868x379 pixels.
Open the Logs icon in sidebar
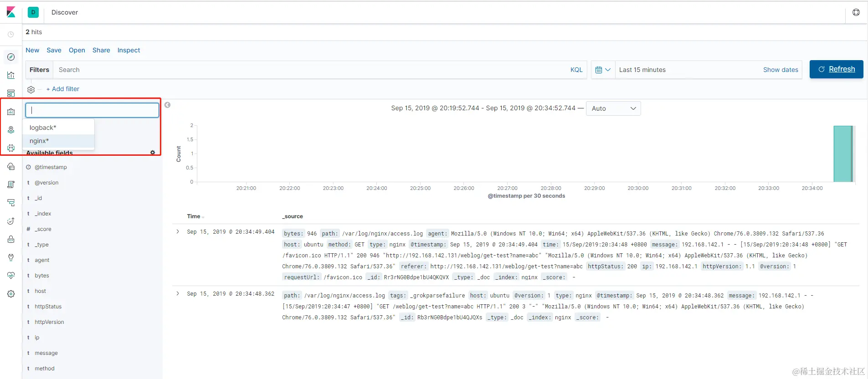tap(11, 184)
